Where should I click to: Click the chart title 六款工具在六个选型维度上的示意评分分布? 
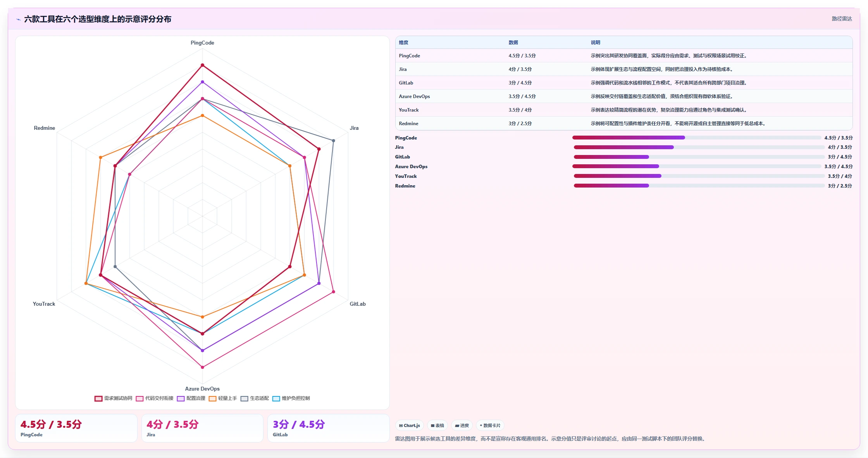tap(98, 19)
